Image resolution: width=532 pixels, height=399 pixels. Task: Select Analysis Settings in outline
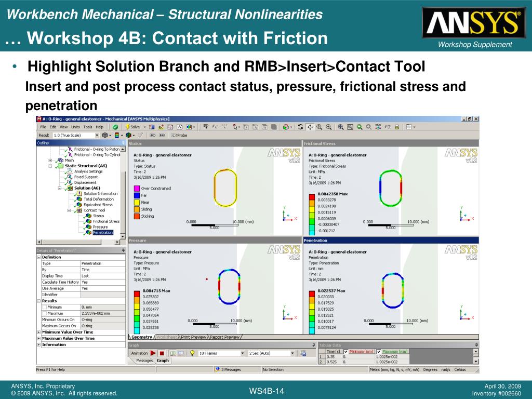click(x=88, y=171)
